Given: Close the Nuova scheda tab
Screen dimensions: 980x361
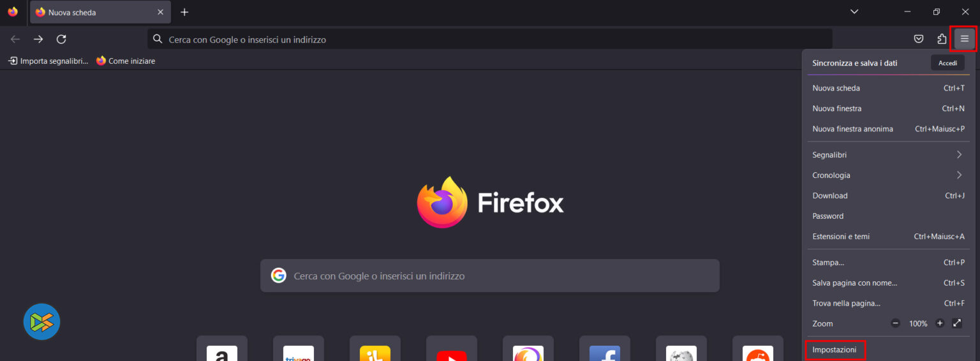Looking at the screenshot, I should 160,12.
